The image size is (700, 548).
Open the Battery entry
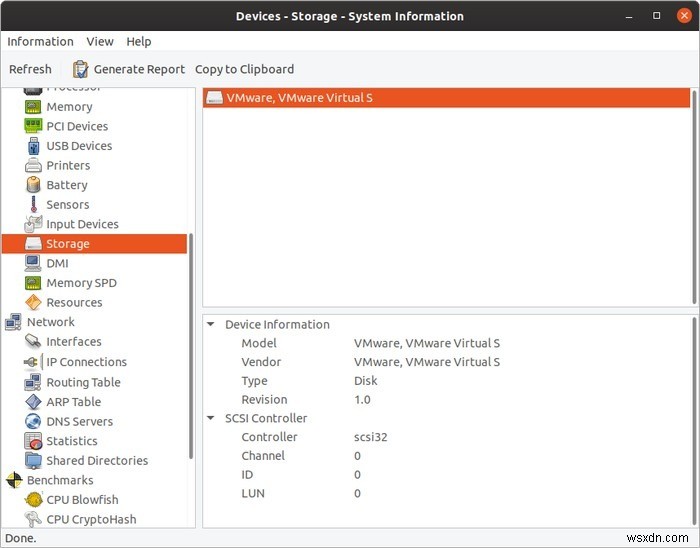[67, 185]
